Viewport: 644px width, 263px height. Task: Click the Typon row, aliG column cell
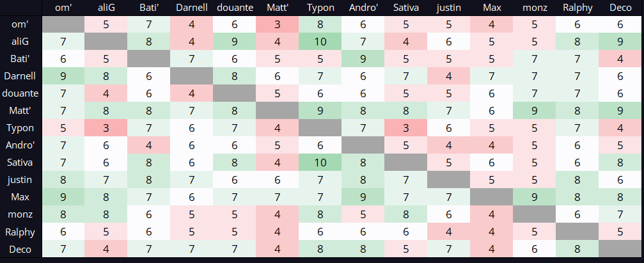(106, 128)
